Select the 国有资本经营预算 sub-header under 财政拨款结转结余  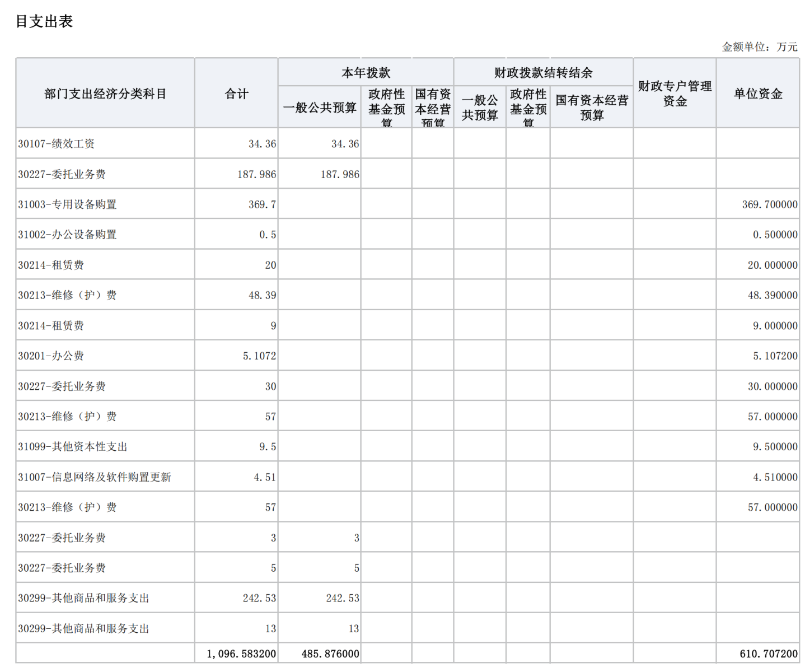coord(592,108)
